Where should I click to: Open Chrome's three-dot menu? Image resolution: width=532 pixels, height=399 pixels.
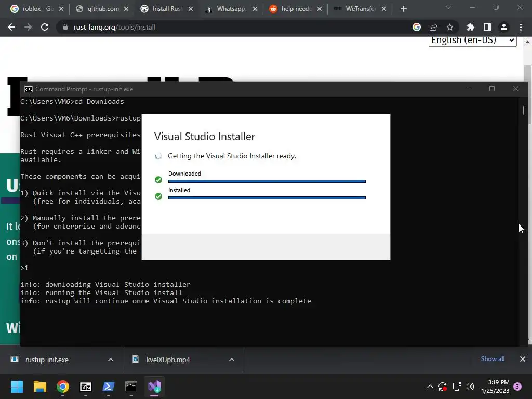click(x=521, y=27)
